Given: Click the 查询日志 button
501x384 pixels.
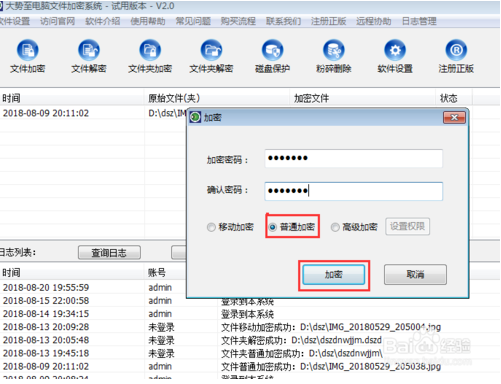Looking at the screenshot, I should point(109,253).
